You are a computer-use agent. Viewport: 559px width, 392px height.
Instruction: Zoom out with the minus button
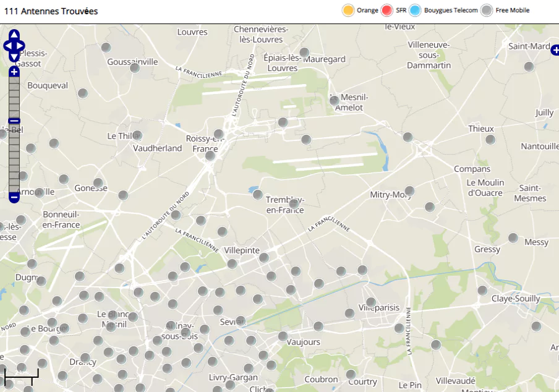14,198
